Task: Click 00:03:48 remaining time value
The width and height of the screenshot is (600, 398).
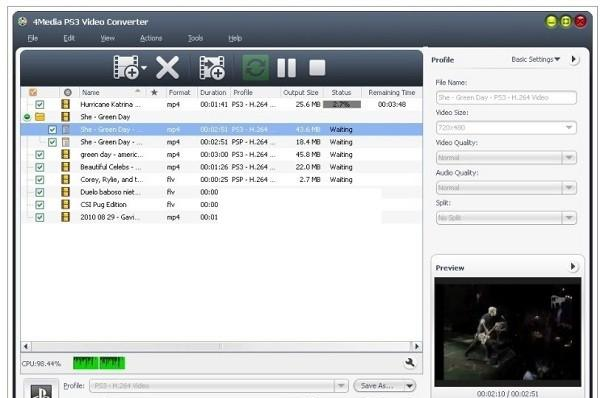Action: (392, 104)
